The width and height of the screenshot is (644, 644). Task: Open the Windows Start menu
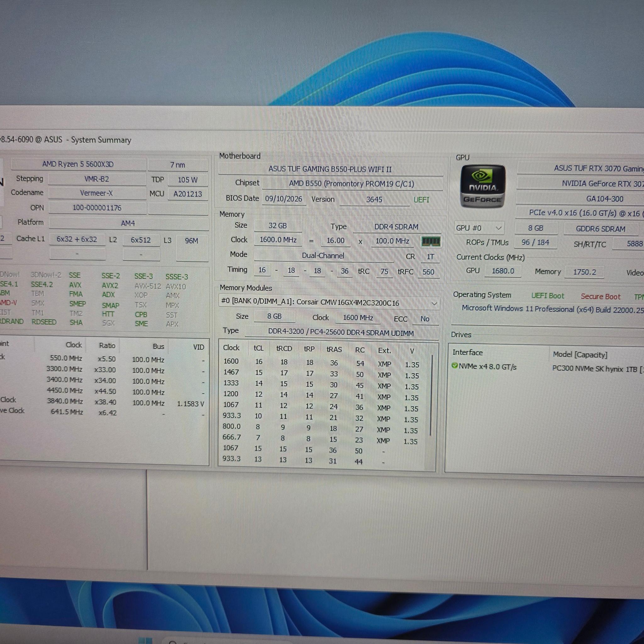[145, 641]
